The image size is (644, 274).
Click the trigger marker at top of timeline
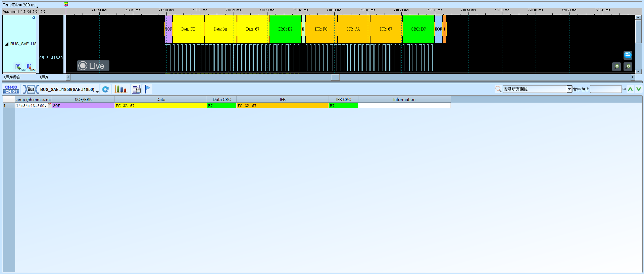tap(66, 4)
